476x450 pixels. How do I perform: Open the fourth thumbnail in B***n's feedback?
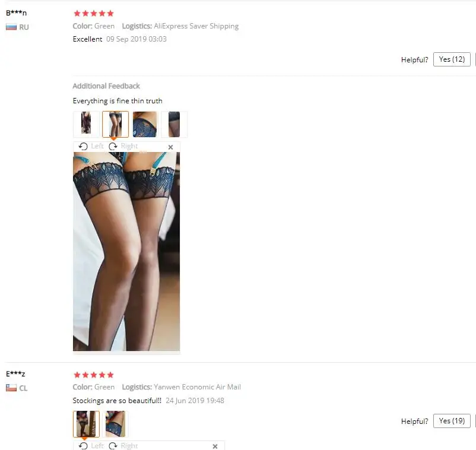click(174, 124)
